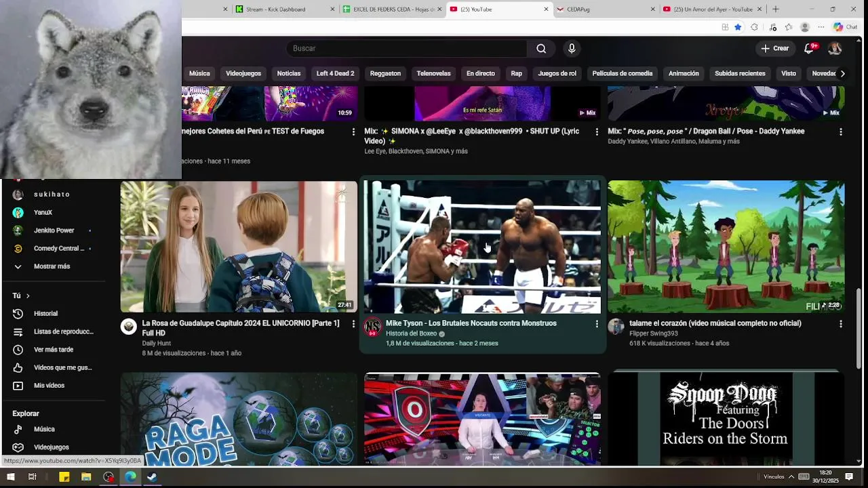This screenshot has width=868, height=488.
Task: Open talame el corazón video thumbnail
Action: pos(726,247)
